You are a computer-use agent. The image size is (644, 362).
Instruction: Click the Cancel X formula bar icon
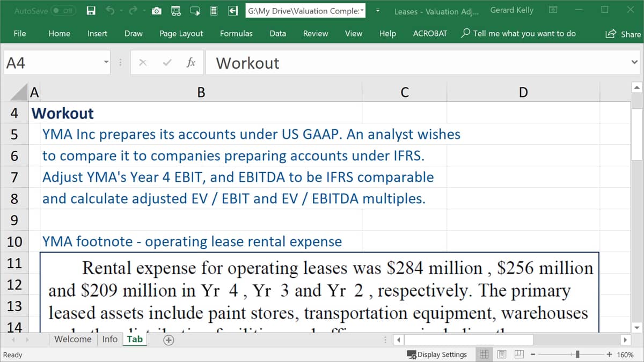point(143,63)
